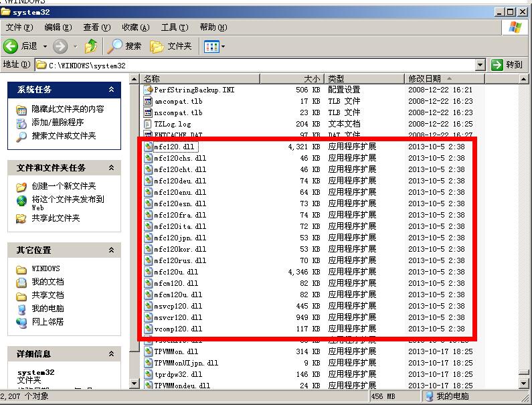Image resolution: width=532 pixels, height=405 pixels.
Task: Collapse the Other Places (其它位置) panel
Action: tap(111, 250)
